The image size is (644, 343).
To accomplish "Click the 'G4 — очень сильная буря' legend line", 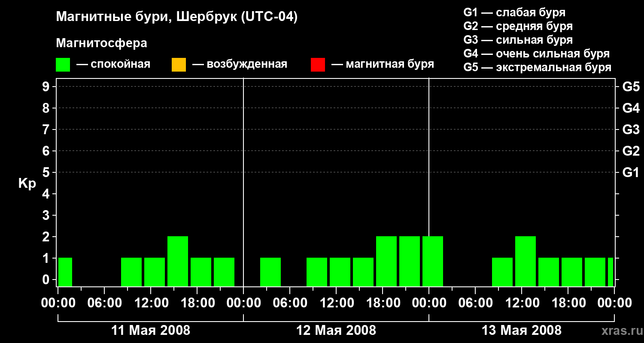I will coord(537,54).
